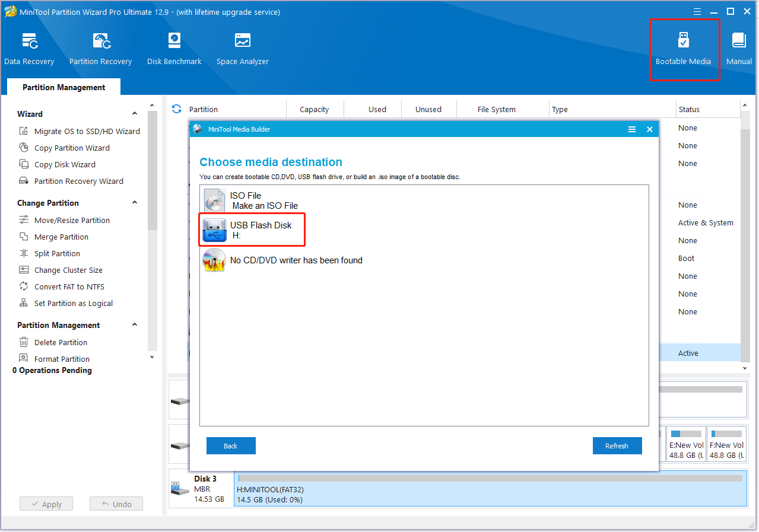Open main window hamburger menu in title bar

coord(698,11)
